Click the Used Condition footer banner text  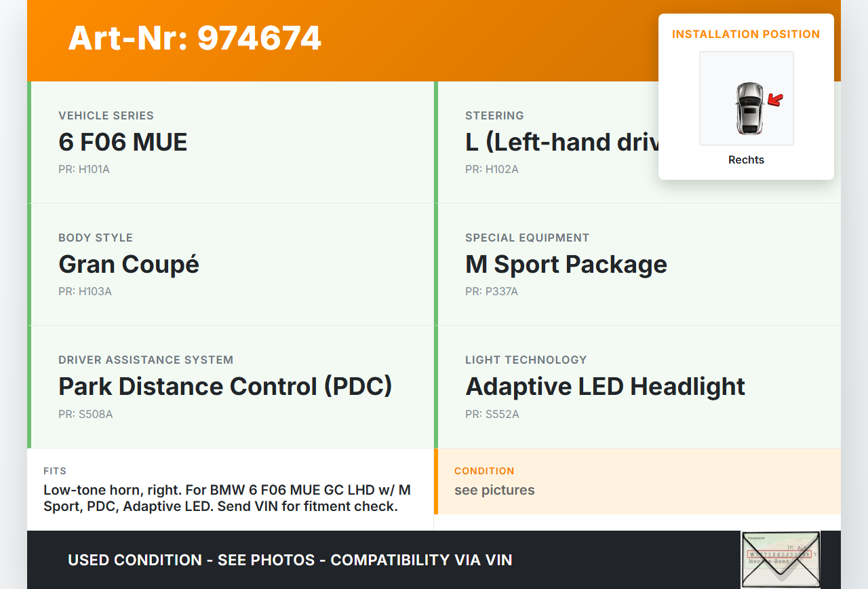tap(290, 560)
